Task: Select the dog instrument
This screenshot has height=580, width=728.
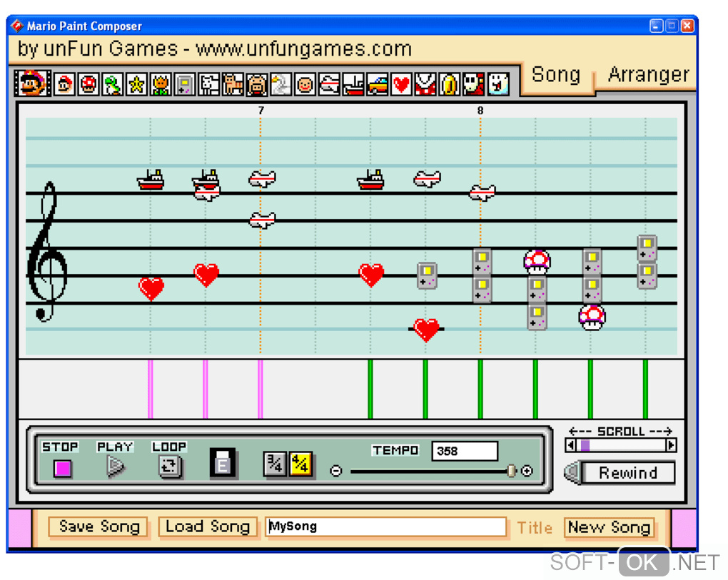Action: 208,84
